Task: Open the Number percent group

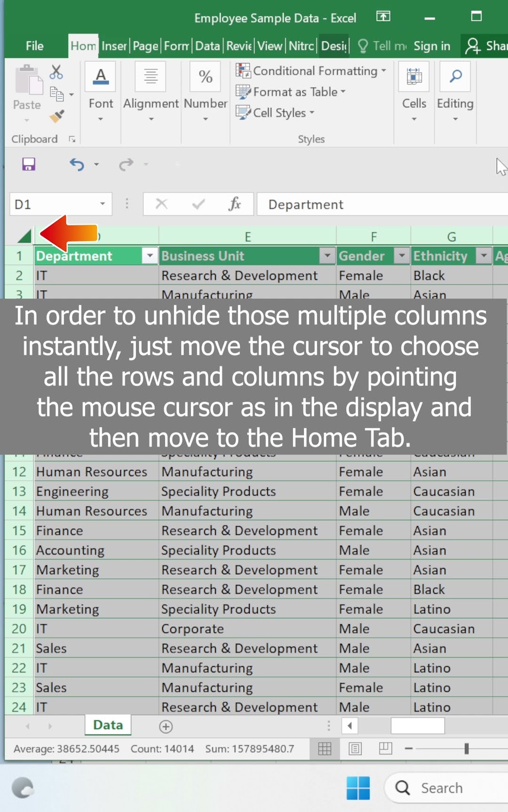Action: (206, 92)
